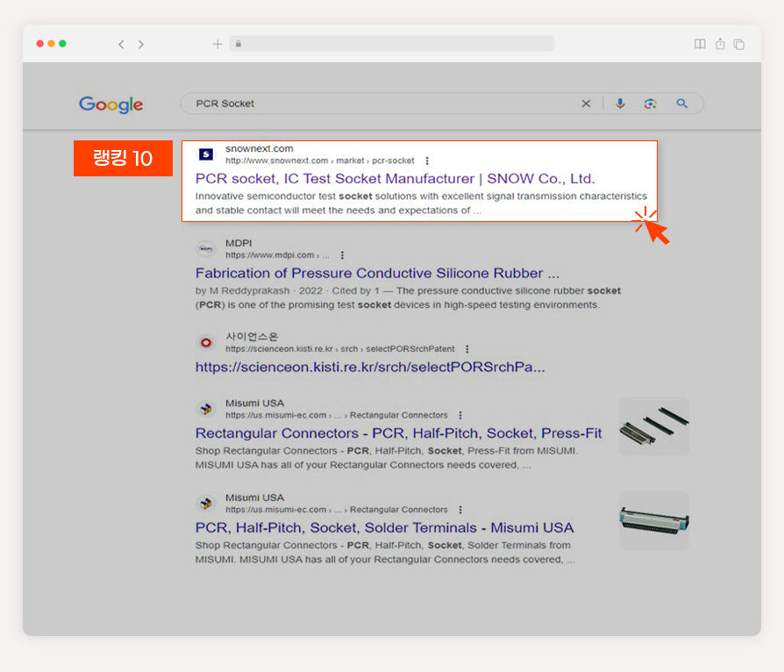Open more options for Misumi Press-Fit result
The image size is (784, 672).
click(460, 415)
